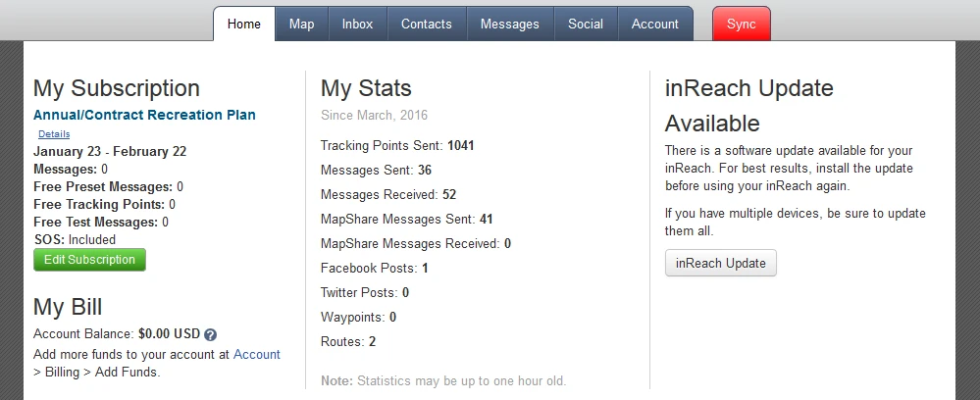Screen dimensions: 980x400
Task: Click the help icon beside Account Balance
Action: click(x=210, y=334)
